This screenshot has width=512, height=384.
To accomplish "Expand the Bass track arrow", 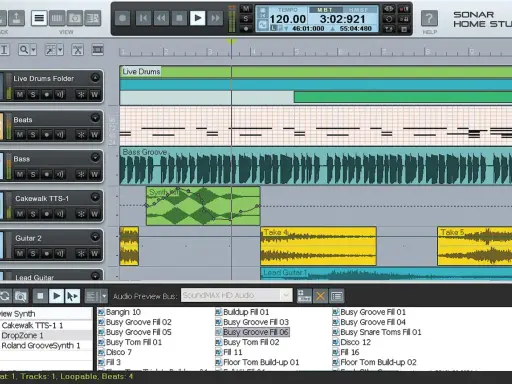I will (95, 157).
